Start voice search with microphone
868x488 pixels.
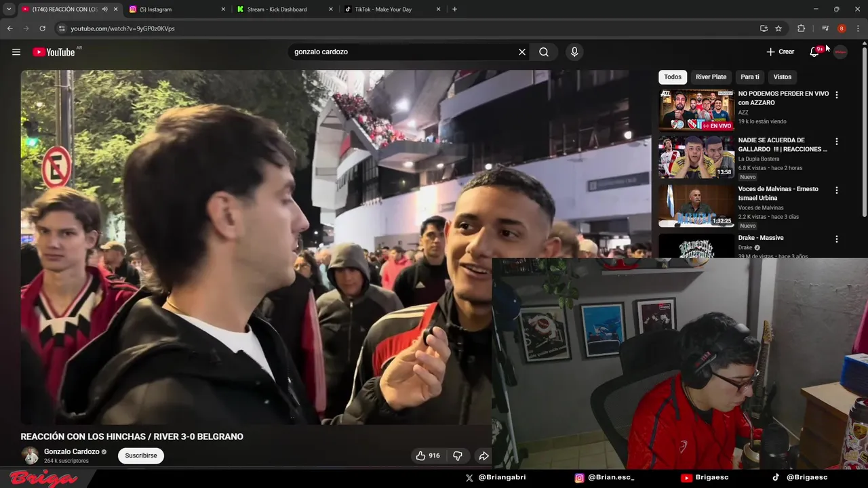coord(574,52)
